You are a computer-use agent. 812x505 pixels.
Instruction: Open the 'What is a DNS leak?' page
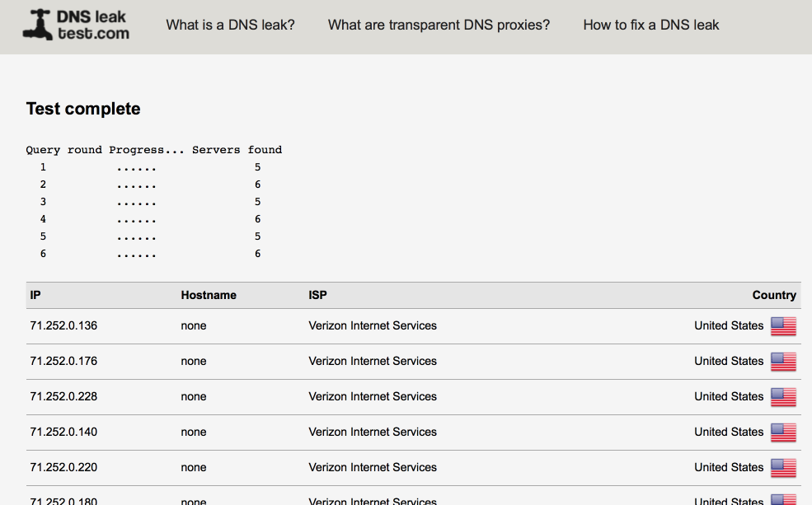[x=230, y=25]
